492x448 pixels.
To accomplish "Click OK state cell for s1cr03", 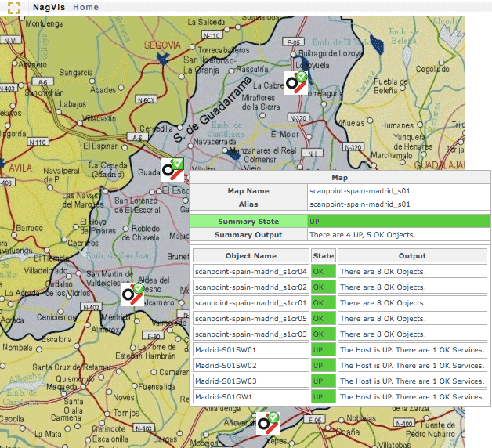I will click(324, 334).
